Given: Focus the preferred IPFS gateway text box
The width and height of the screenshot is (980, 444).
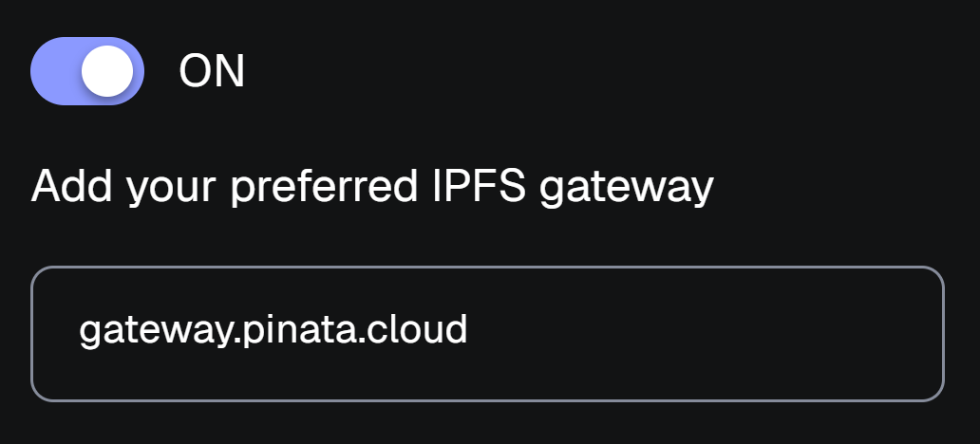Looking at the screenshot, I should 487,334.
